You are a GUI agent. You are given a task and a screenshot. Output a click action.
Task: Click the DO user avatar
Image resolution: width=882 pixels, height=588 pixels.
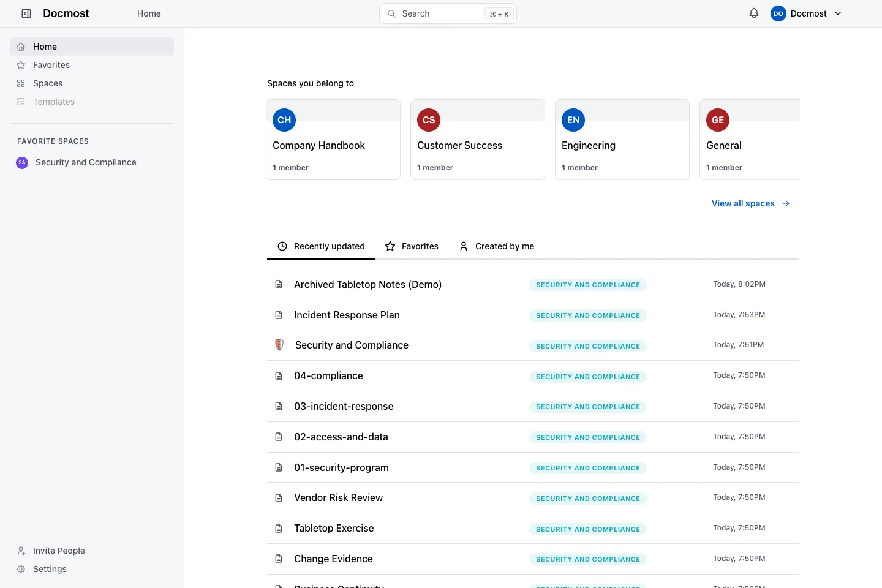[x=778, y=13]
